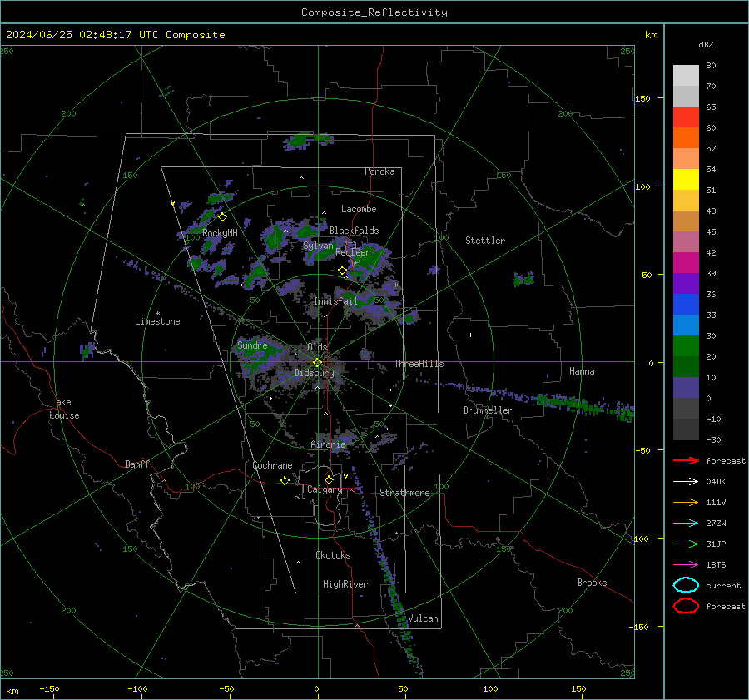
Task: Click the Limestone map label
Action: [x=157, y=321]
